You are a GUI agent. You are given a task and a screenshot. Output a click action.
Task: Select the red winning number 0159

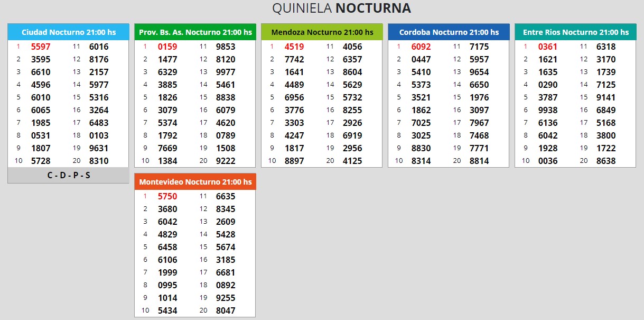(167, 47)
